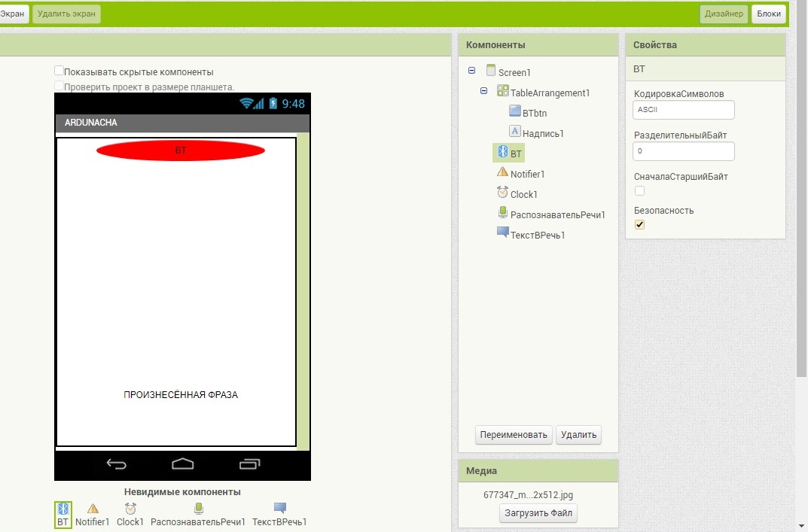Image resolution: width=808 pixels, height=532 pixels.
Task: Click the КодировкаСимволов text field
Action: [x=684, y=110]
